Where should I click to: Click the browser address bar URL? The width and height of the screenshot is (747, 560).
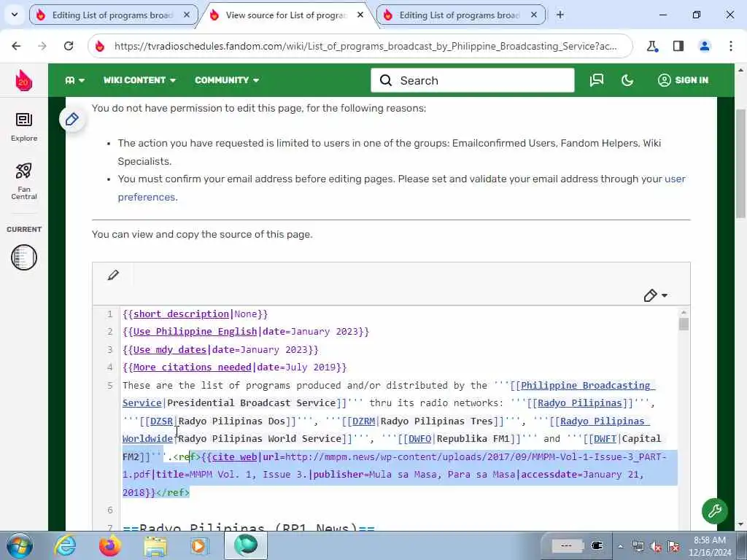click(365, 46)
